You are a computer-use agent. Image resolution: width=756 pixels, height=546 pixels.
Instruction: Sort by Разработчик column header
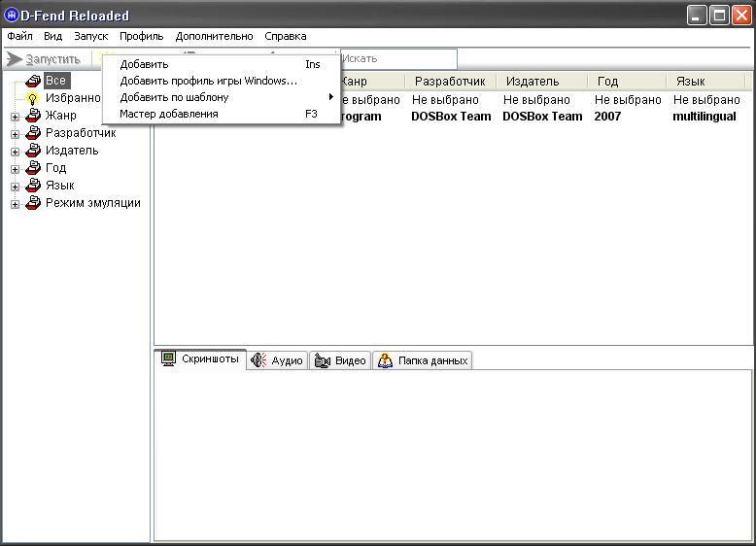450,82
